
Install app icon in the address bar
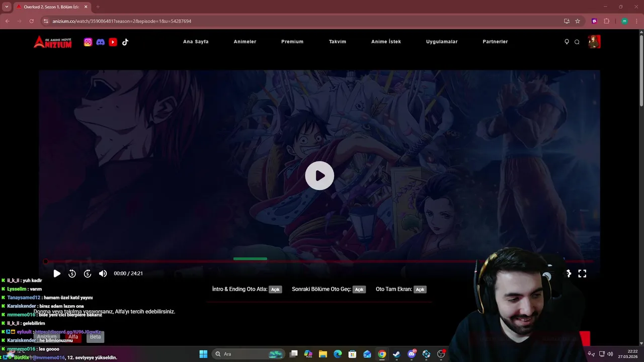click(567, 21)
